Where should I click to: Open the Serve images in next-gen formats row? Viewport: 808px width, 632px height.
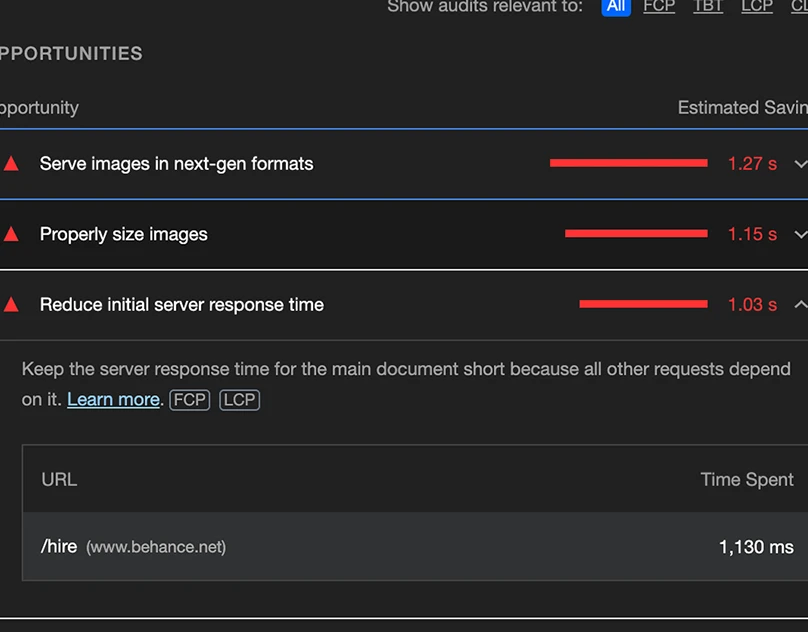[176, 164]
